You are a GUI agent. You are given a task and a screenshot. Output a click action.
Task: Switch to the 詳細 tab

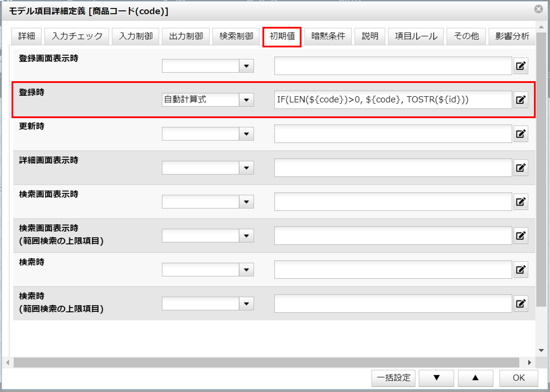[x=26, y=36]
